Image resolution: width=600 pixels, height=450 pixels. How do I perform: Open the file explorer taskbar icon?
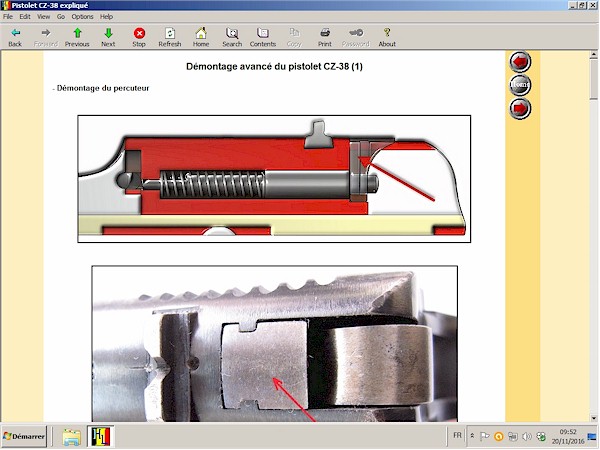coord(72,437)
